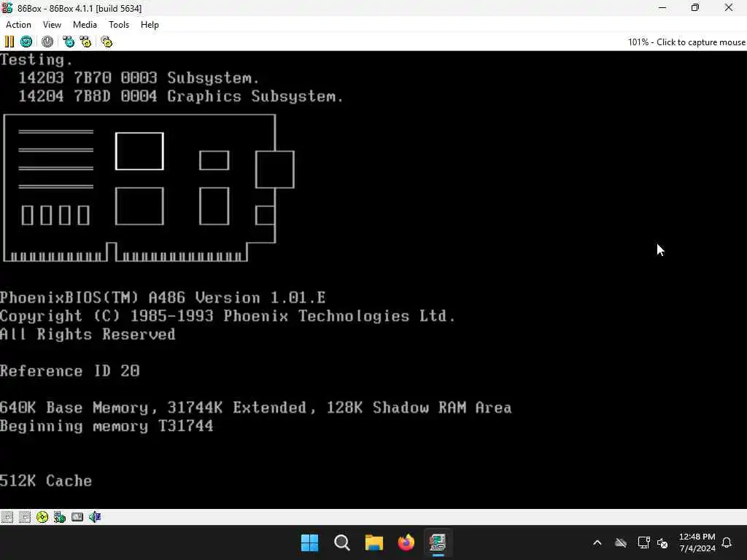Image resolution: width=747 pixels, height=560 pixels.
Task: Open Windows Search from the taskbar
Action: 341,542
